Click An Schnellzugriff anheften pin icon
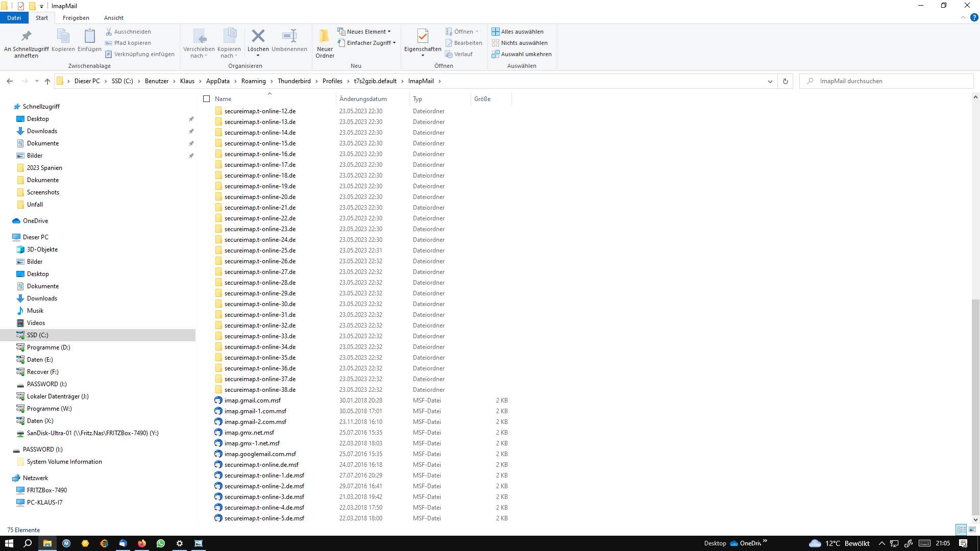980x551 pixels. 26,36
